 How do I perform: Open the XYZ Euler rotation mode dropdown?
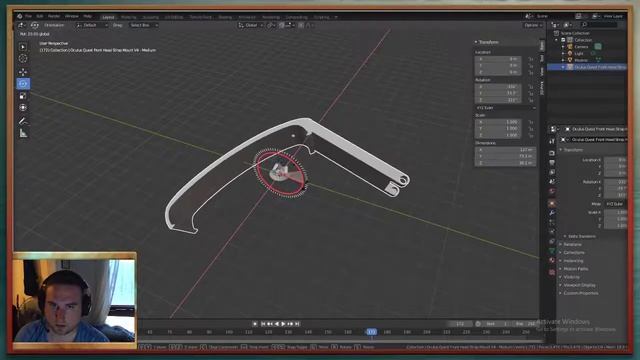(506, 108)
